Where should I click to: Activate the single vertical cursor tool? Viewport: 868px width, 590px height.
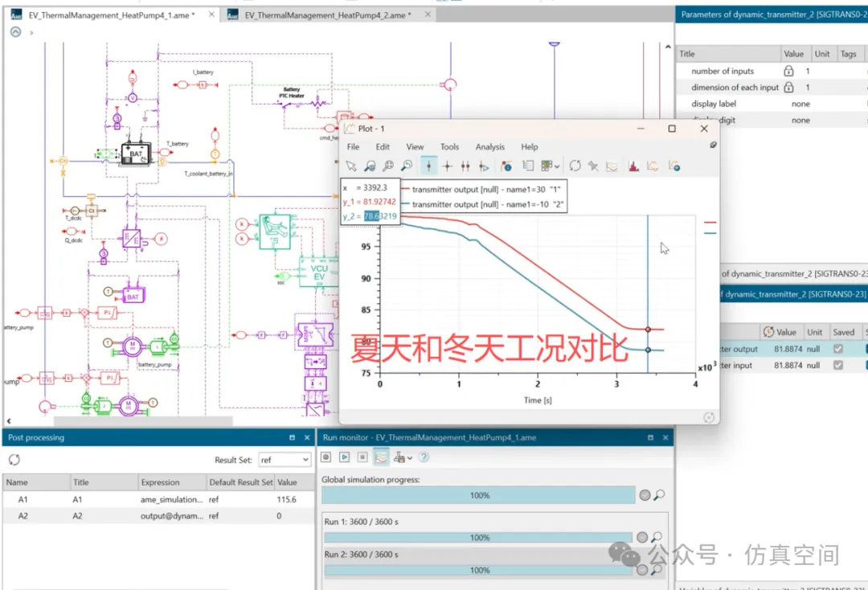429,166
